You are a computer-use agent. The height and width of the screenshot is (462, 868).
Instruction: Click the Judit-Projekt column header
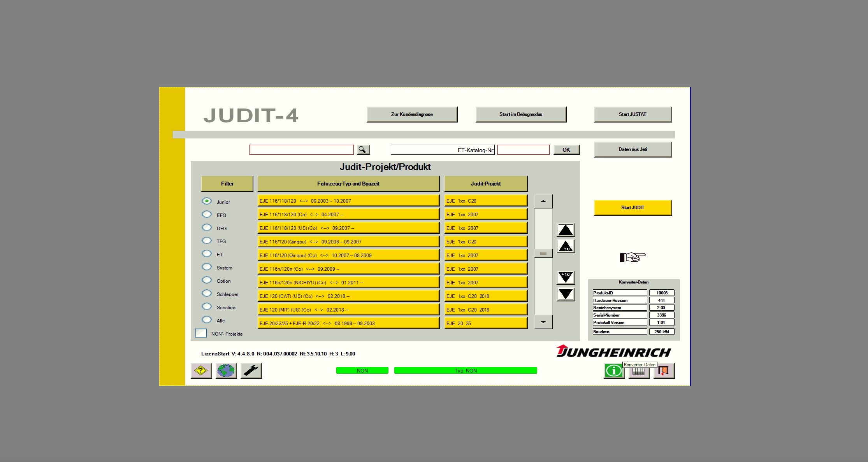[x=485, y=183]
